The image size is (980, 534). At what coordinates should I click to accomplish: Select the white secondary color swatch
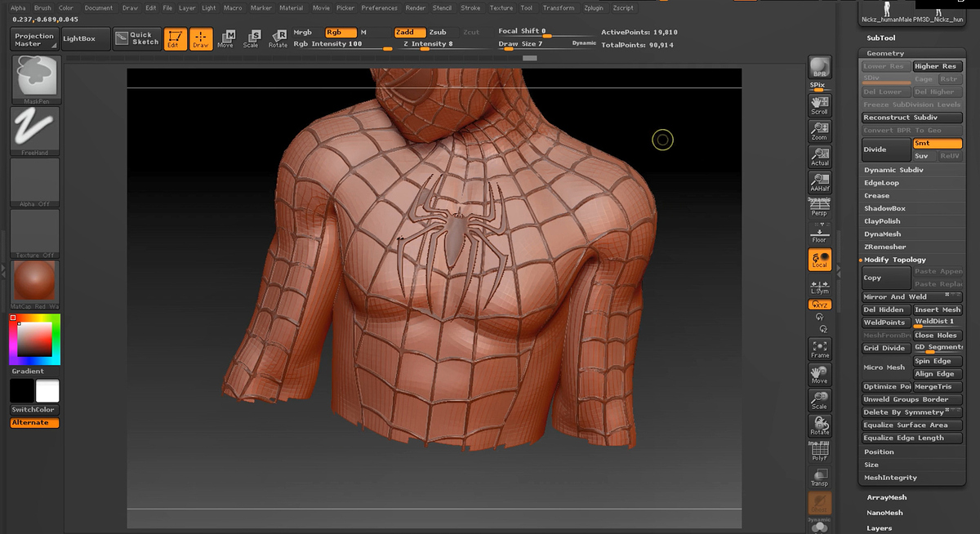[x=47, y=391]
